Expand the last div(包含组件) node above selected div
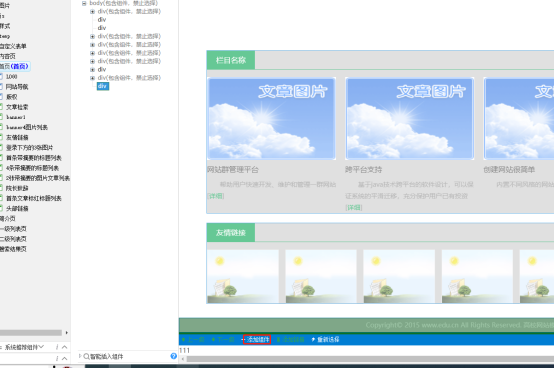The image size is (554, 368). click(92, 78)
